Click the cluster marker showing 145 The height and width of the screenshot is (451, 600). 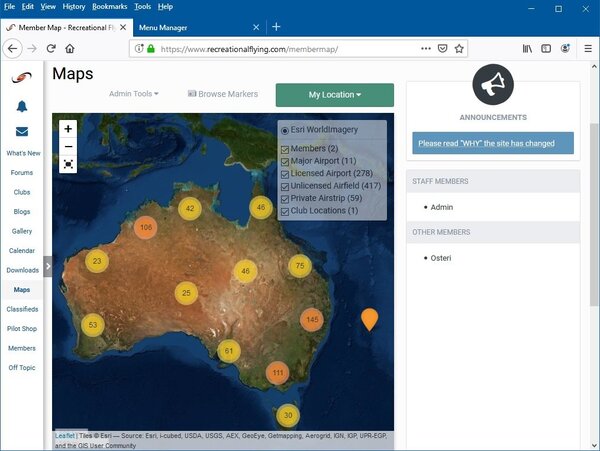(x=312, y=321)
